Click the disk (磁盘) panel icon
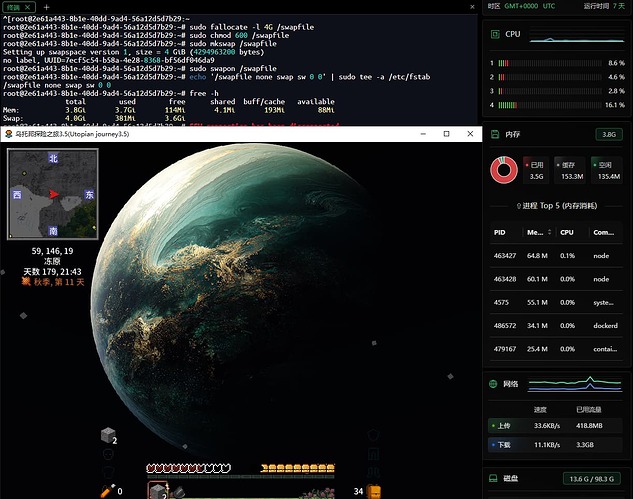The height and width of the screenshot is (499, 633). coord(493,478)
